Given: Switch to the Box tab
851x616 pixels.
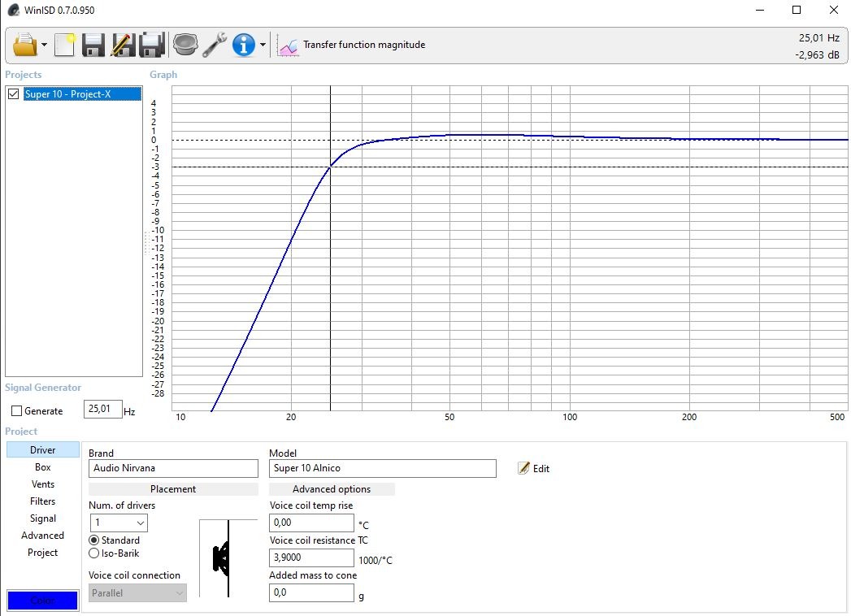Looking at the screenshot, I should tap(43, 467).
